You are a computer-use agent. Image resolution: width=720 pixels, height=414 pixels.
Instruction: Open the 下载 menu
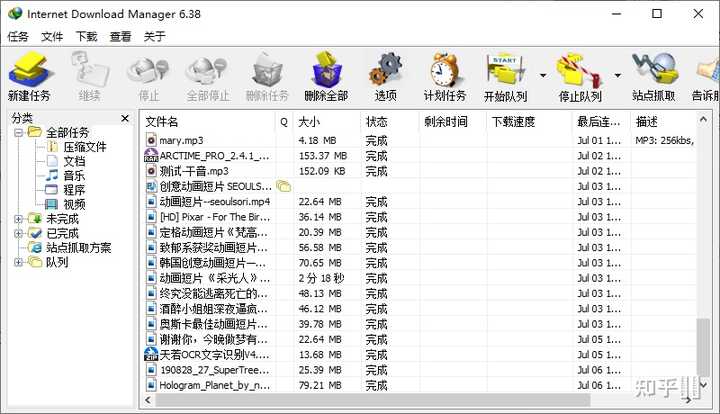[x=86, y=36]
